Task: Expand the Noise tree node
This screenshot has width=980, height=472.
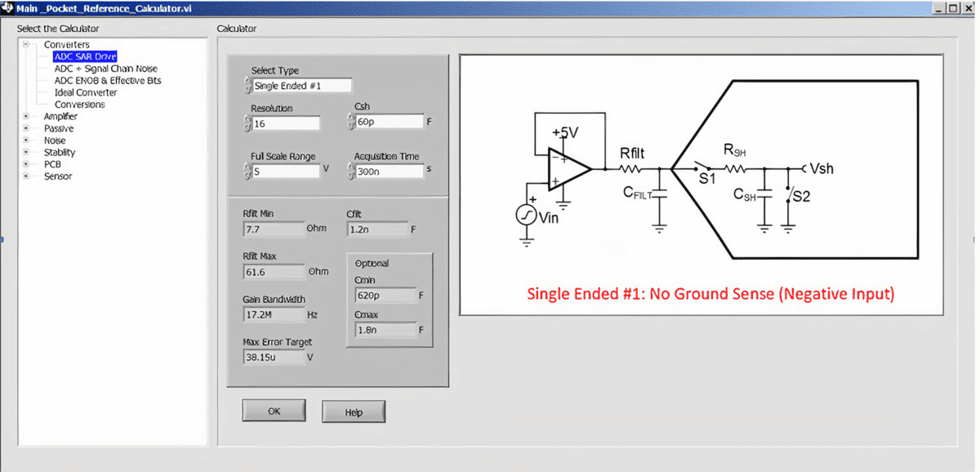Action: [26, 140]
